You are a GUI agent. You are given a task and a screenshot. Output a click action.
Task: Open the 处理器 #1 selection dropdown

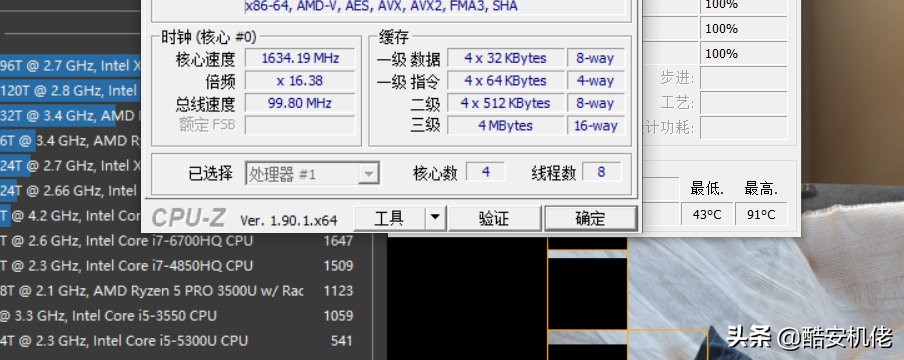coord(312,174)
